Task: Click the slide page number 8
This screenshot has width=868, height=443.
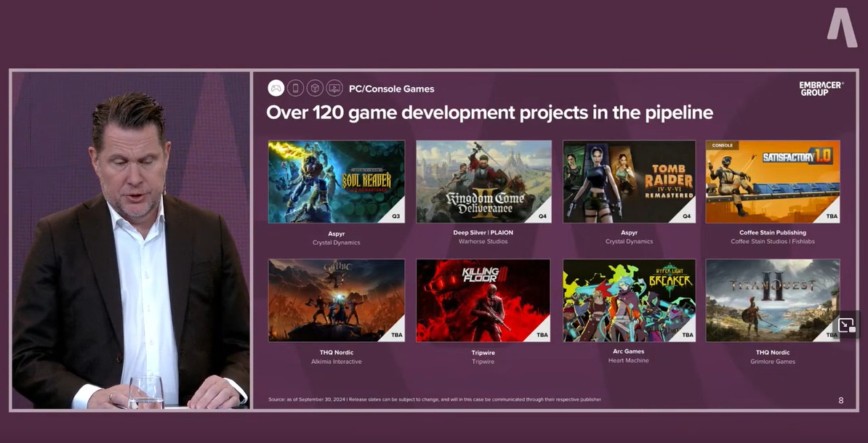Action: tap(841, 400)
